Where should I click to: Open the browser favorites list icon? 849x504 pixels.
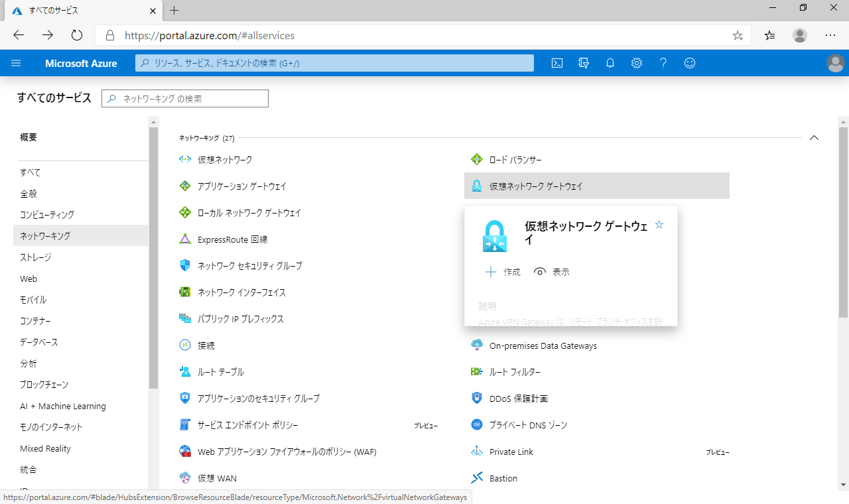pyautogui.click(x=769, y=36)
